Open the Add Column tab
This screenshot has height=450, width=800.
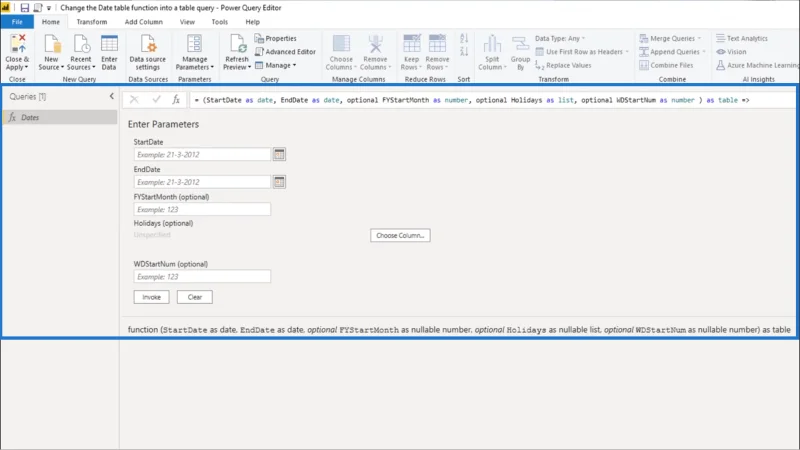(x=144, y=22)
